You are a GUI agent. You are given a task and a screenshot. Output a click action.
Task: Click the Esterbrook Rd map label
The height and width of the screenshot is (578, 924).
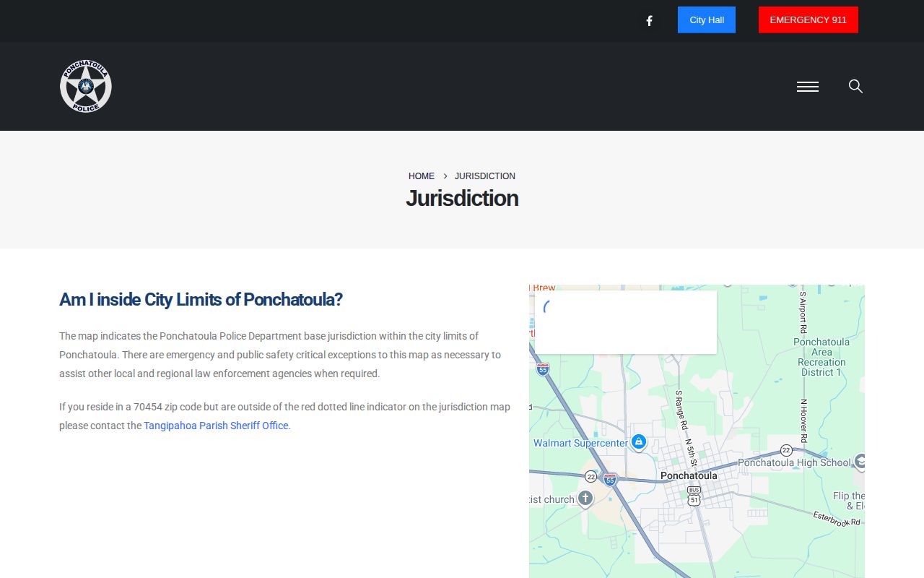(837, 519)
